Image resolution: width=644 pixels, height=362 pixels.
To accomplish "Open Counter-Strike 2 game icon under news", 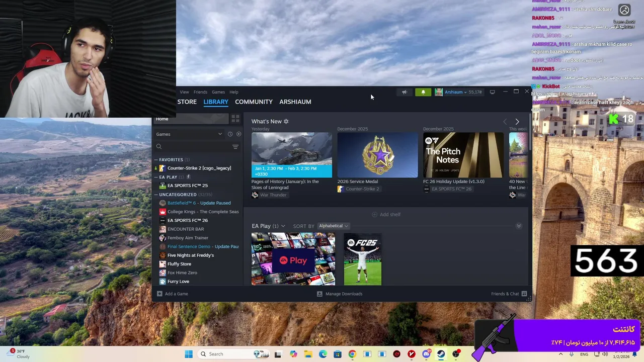I will click(x=341, y=189).
